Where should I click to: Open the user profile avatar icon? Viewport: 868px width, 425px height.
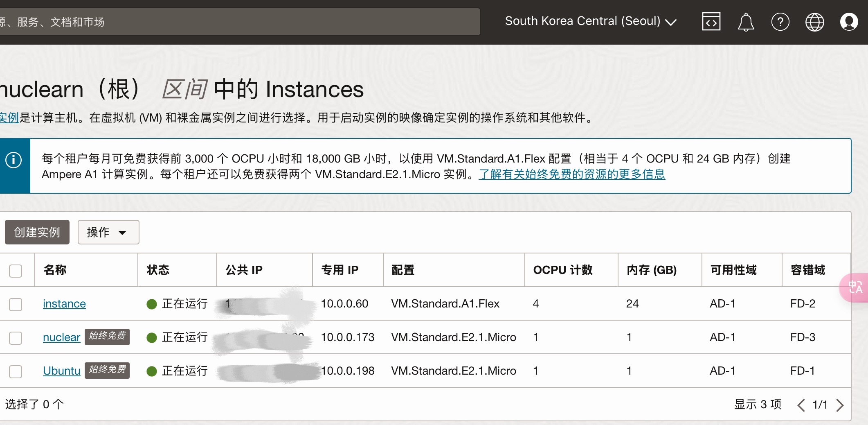point(849,22)
